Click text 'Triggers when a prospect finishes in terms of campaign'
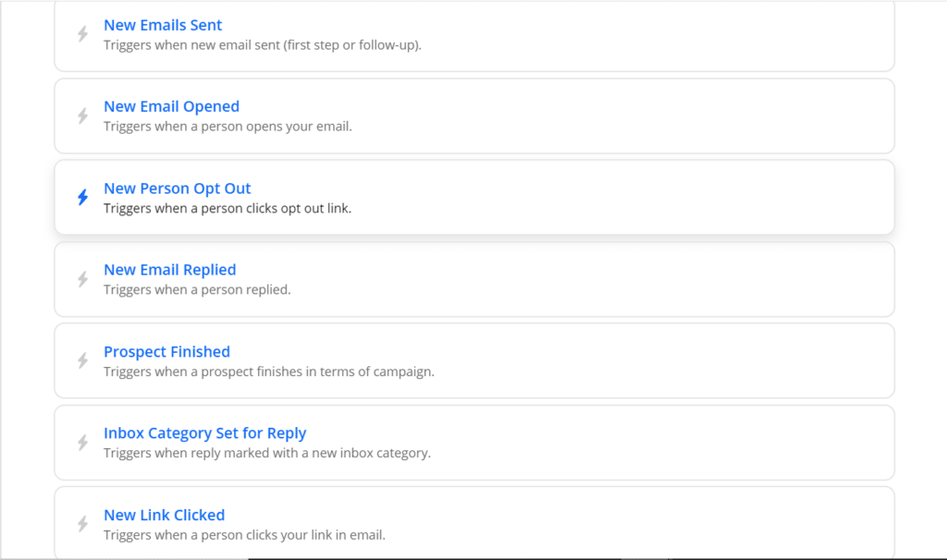 point(268,371)
